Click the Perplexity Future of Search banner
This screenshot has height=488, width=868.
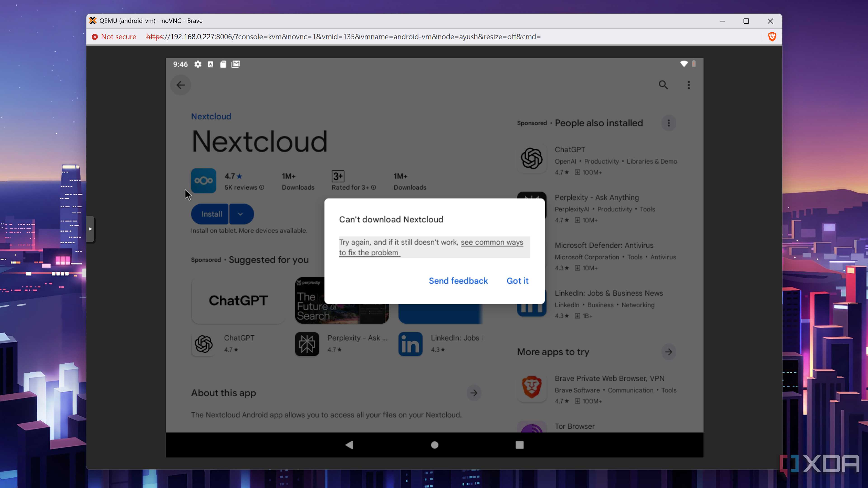[x=342, y=300]
